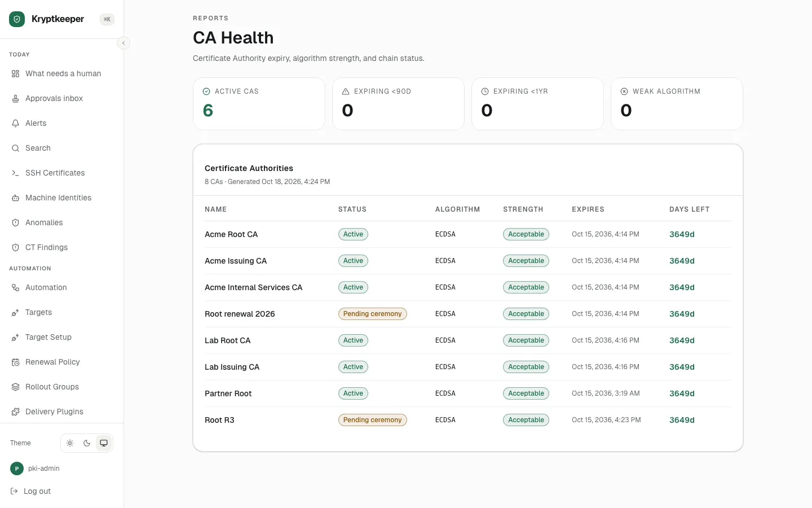Viewport: 812px width, 508px height.
Task: Click Lab Root CA expiry date
Action: click(x=606, y=340)
